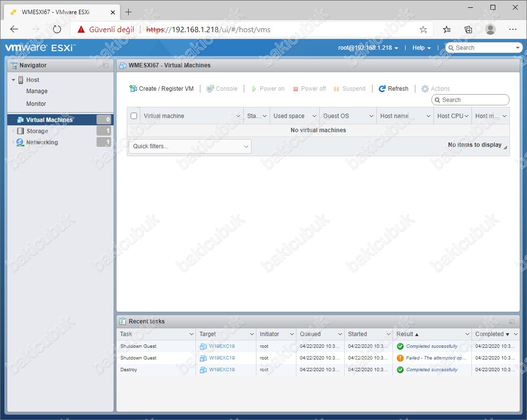Open the Host name column dropdown arrow
The width and height of the screenshot is (527, 420).
coord(428,116)
